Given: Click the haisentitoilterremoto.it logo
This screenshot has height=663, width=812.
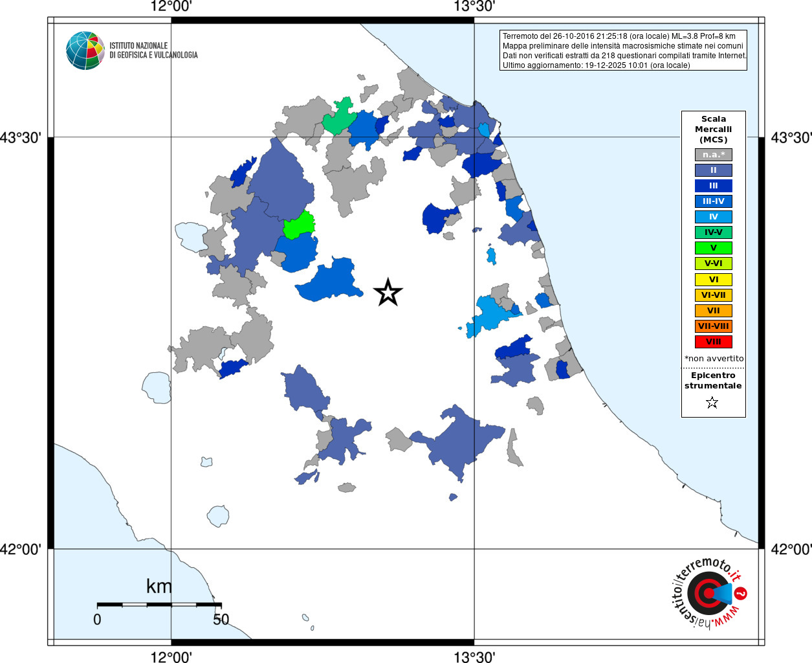Looking at the screenshot, I should click(x=709, y=593).
